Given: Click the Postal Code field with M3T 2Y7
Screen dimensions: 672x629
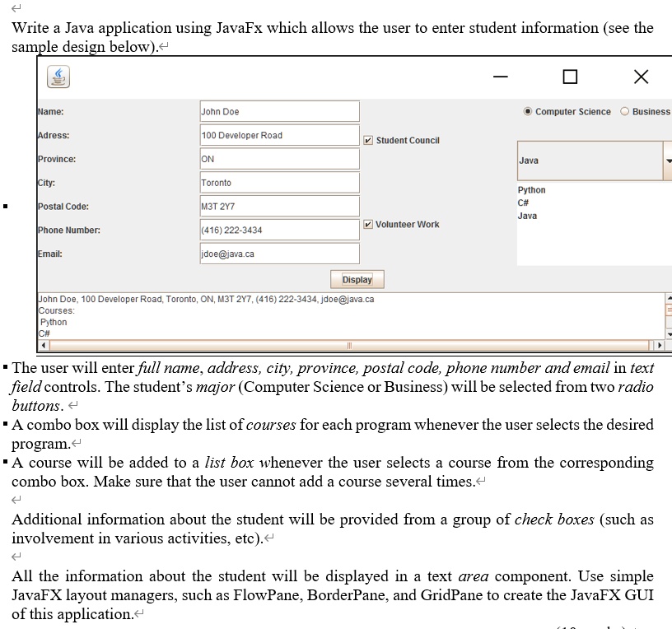Looking at the screenshot, I should click(x=279, y=207).
